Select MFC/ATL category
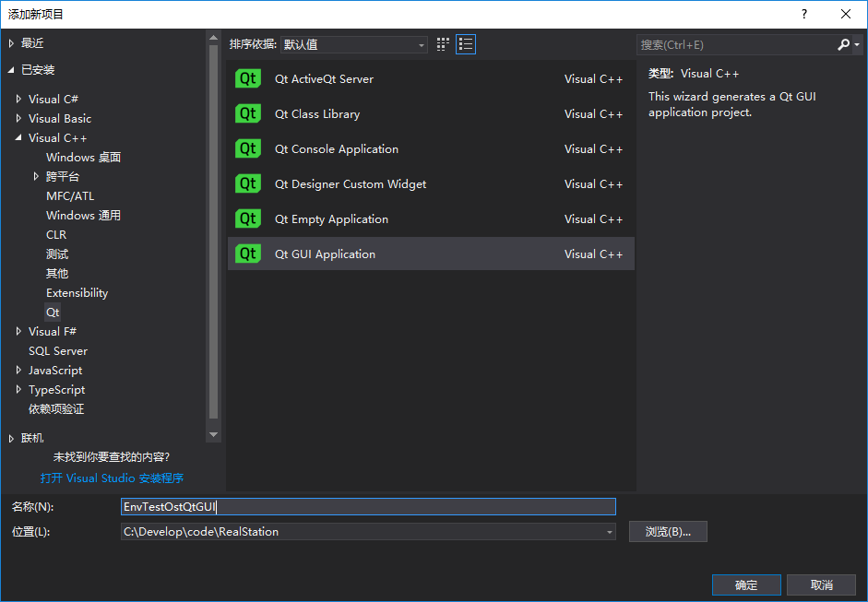Image resolution: width=868 pixels, height=602 pixels. pyautogui.click(x=70, y=195)
